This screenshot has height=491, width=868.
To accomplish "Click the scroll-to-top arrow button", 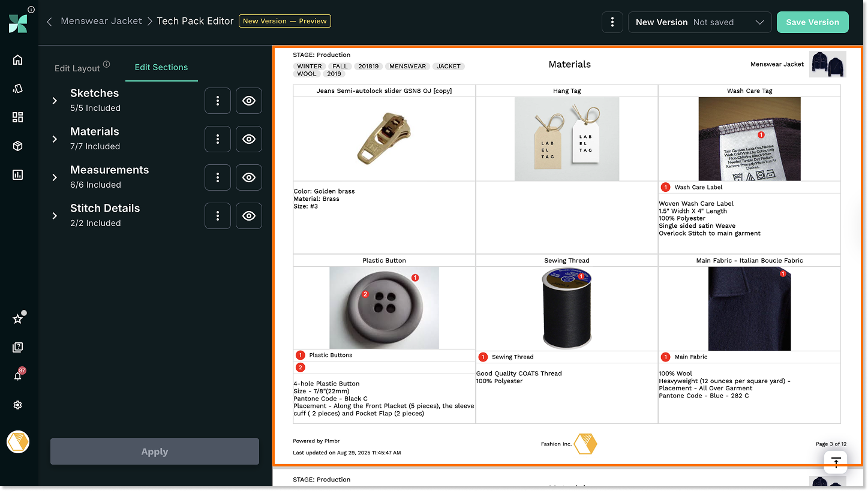I will (836, 462).
